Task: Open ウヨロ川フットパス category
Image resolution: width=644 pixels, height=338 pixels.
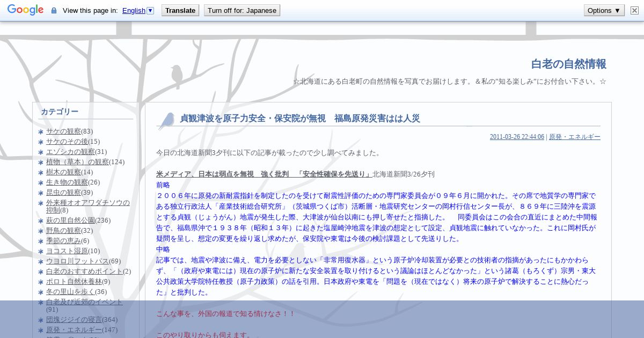Action: point(77,261)
